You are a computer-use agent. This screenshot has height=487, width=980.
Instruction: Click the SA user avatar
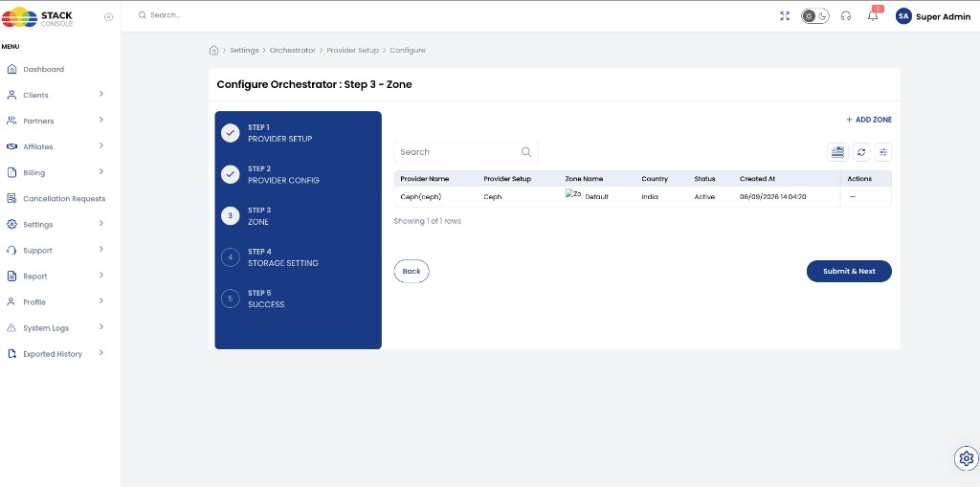(x=903, y=16)
